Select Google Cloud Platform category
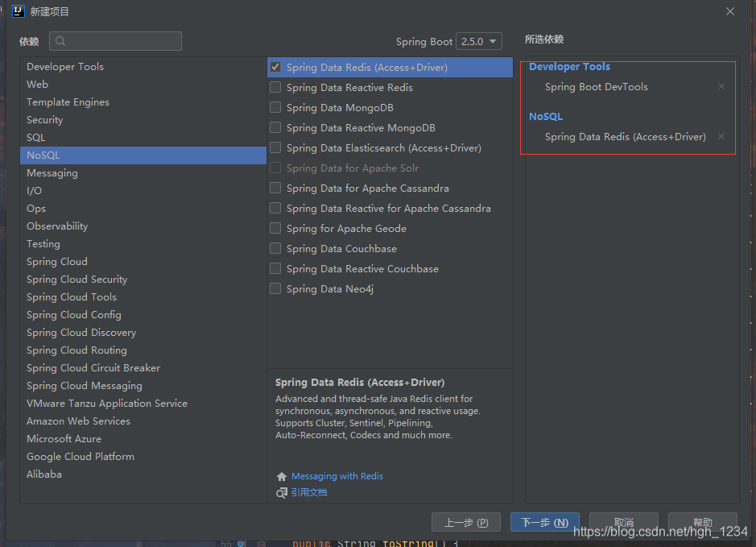The height and width of the screenshot is (547, 756). [x=143, y=457]
